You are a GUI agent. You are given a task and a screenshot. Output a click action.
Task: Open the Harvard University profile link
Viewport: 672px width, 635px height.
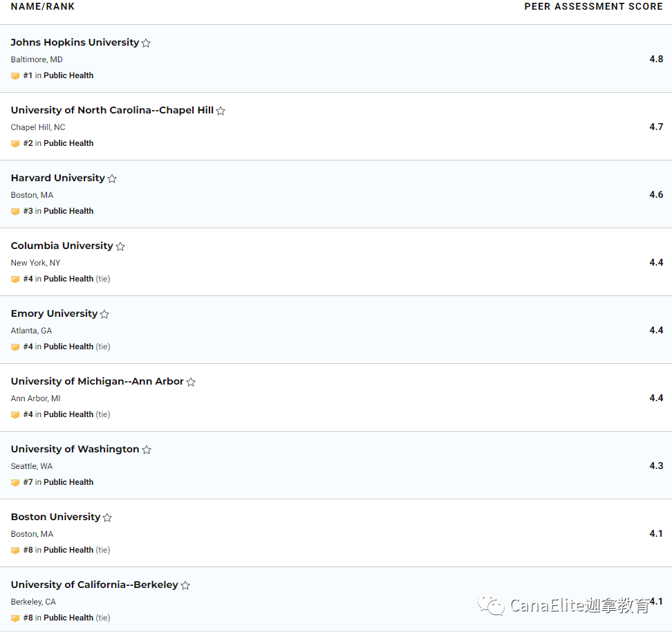58,178
